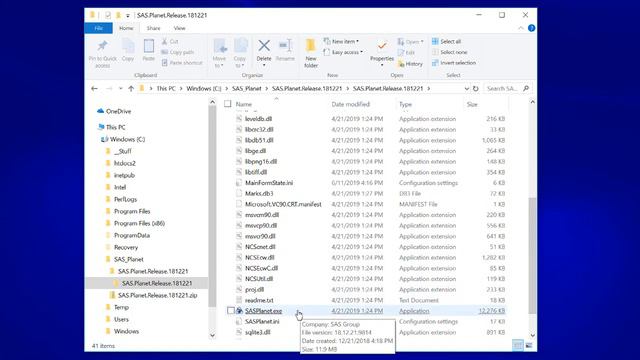
Task: Go up one folder level arrow
Action: (x=131, y=89)
